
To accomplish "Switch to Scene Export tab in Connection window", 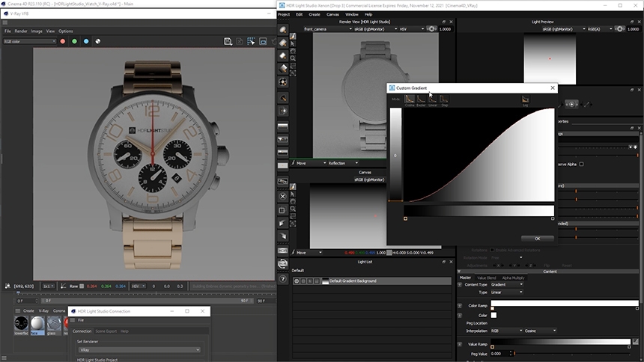I will click(106, 331).
